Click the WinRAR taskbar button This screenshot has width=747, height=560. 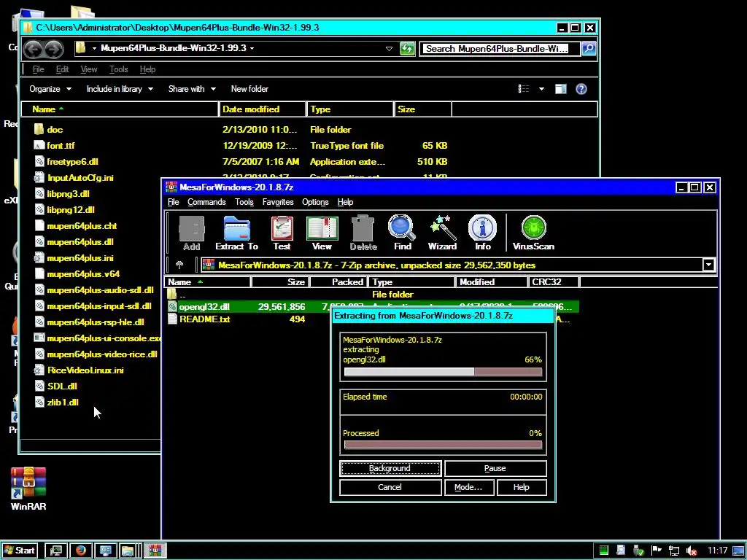pyautogui.click(x=155, y=551)
